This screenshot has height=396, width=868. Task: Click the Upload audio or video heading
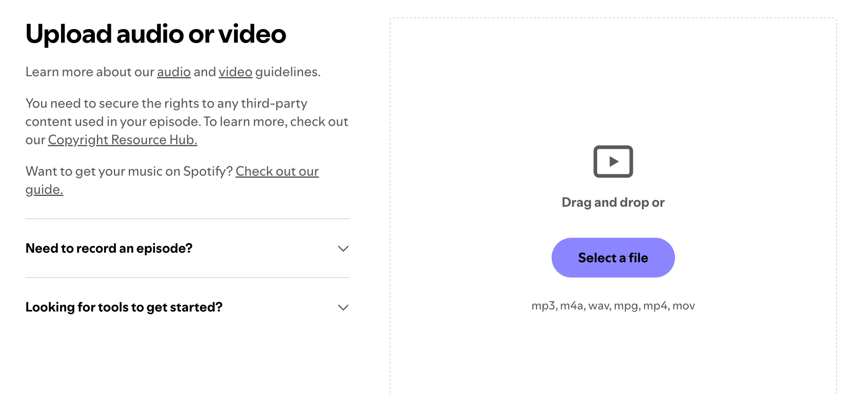tap(156, 34)
